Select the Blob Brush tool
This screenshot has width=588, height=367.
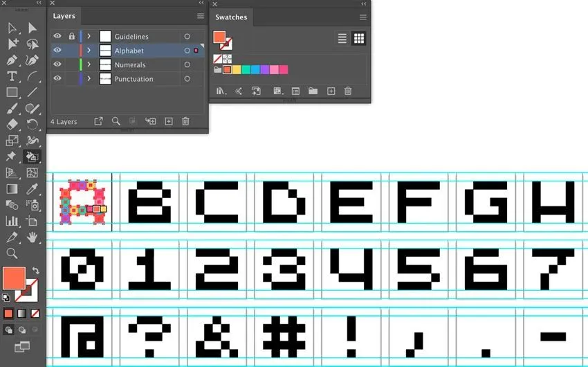tap(33, 109)
